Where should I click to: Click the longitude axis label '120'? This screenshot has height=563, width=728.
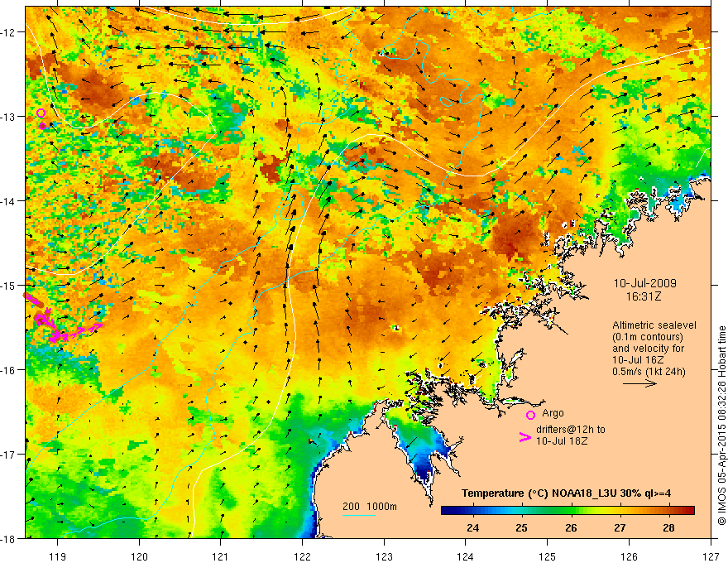pos(139,556)
